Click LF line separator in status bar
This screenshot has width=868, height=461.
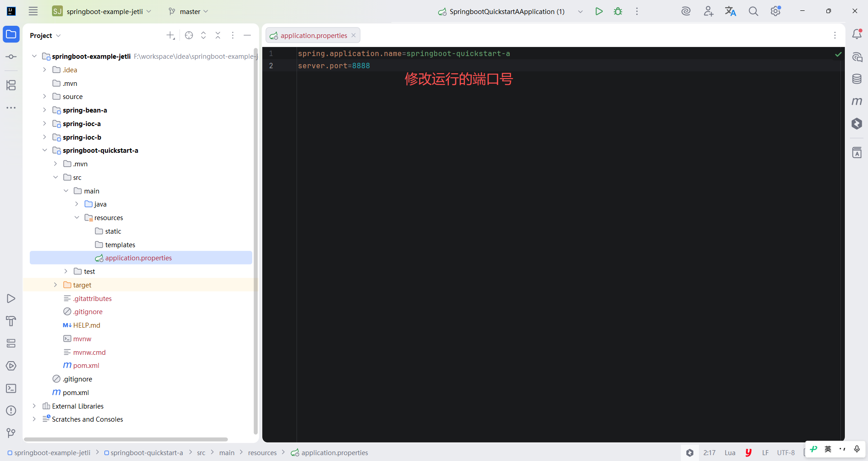pyautogui.click(x=765, y=452)
